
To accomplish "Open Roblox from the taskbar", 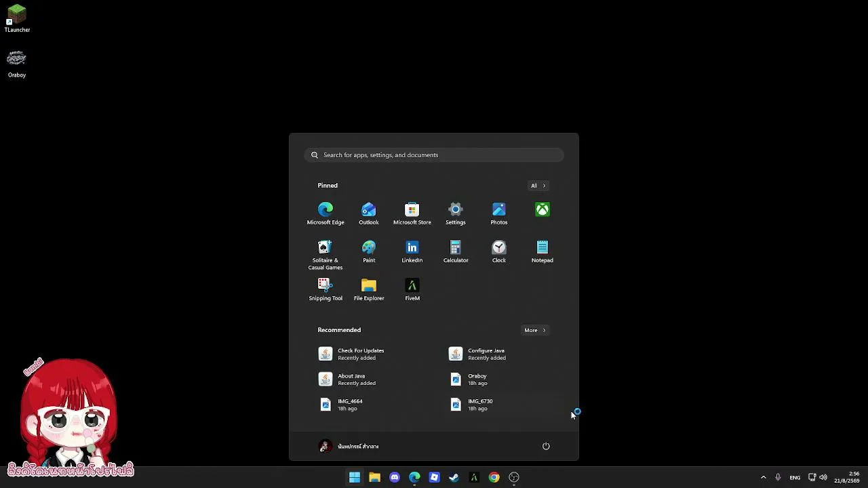I will pos(435,477).
